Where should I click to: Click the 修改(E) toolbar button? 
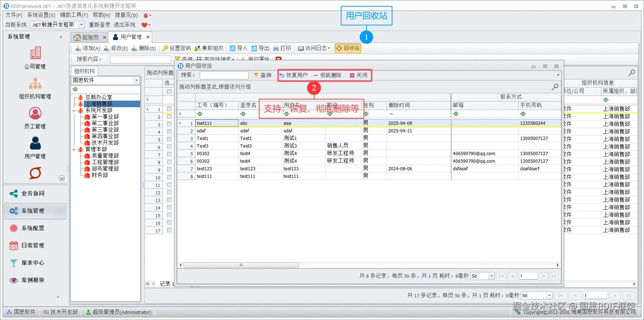(x=116, y=48)
